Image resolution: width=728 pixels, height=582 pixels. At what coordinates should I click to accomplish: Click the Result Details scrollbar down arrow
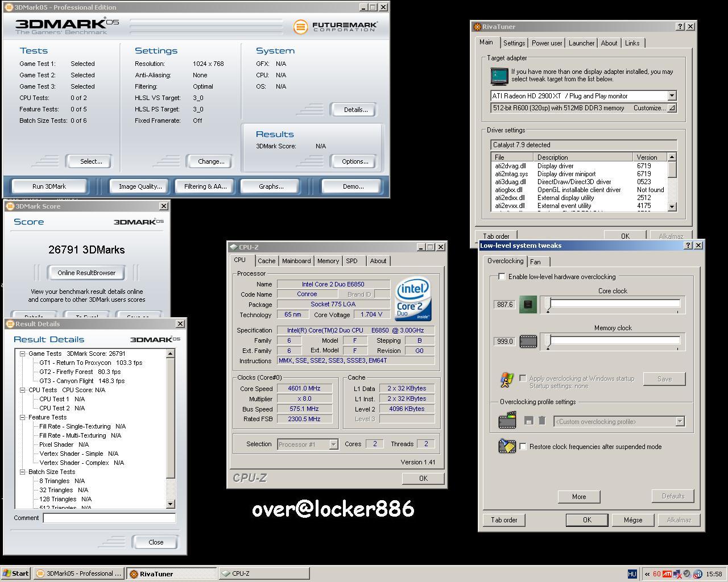coord(171,504)
